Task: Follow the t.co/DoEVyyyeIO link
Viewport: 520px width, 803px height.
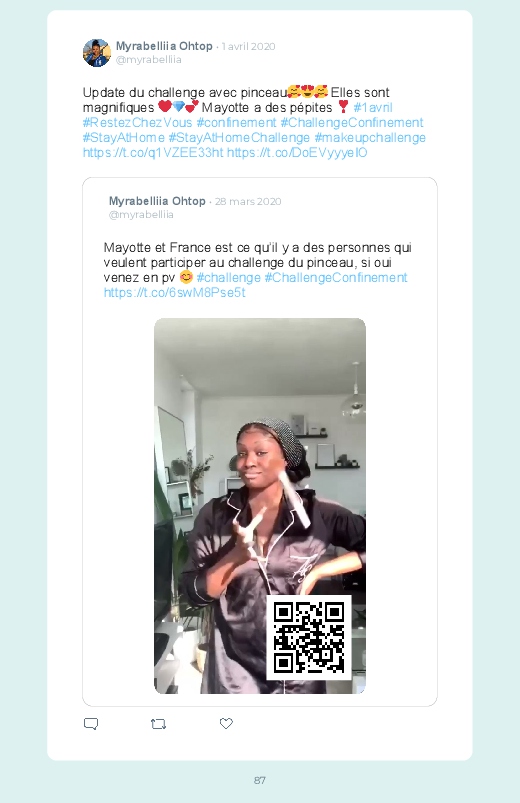Action: click(297, 153)
